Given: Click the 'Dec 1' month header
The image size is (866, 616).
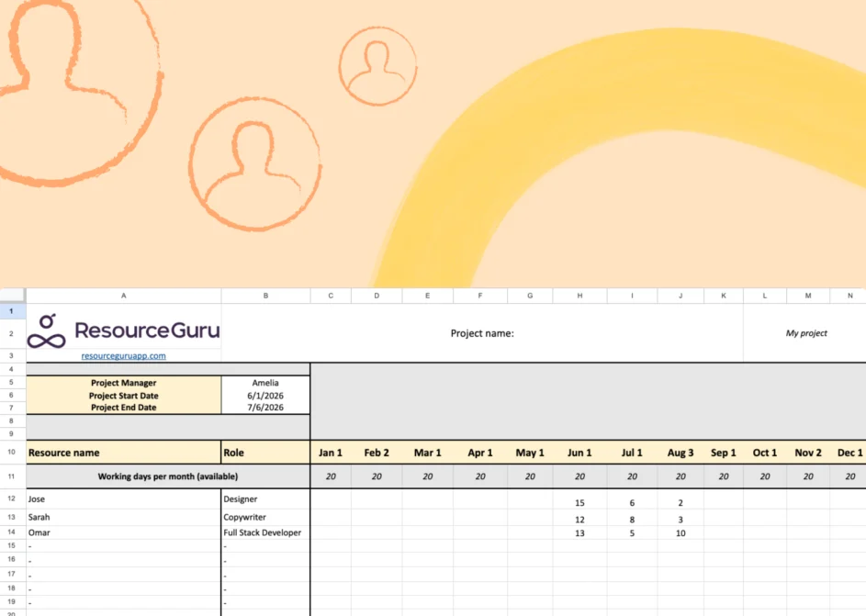Looking at the screenshot, I should [849, 453].
